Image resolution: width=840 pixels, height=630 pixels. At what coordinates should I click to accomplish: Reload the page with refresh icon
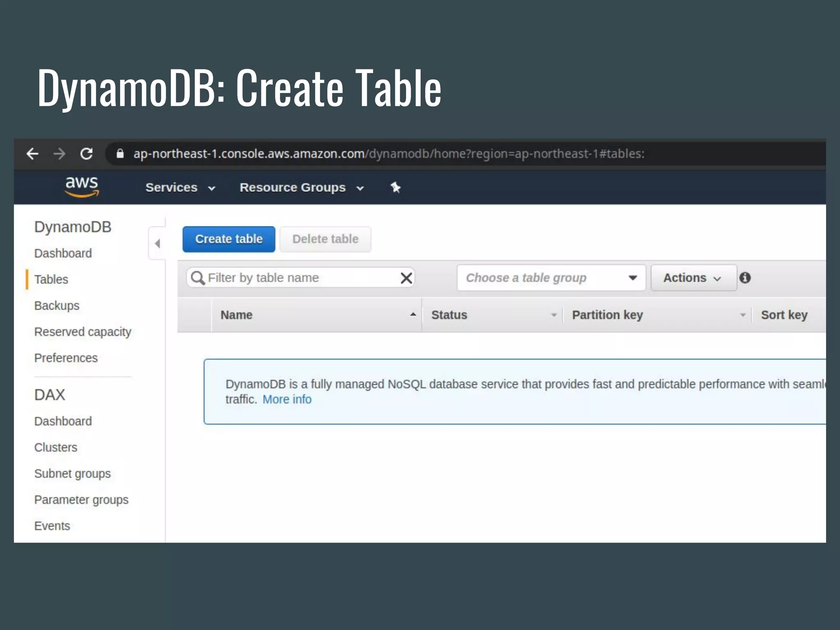pyautogui.click(x=86, y=154)
